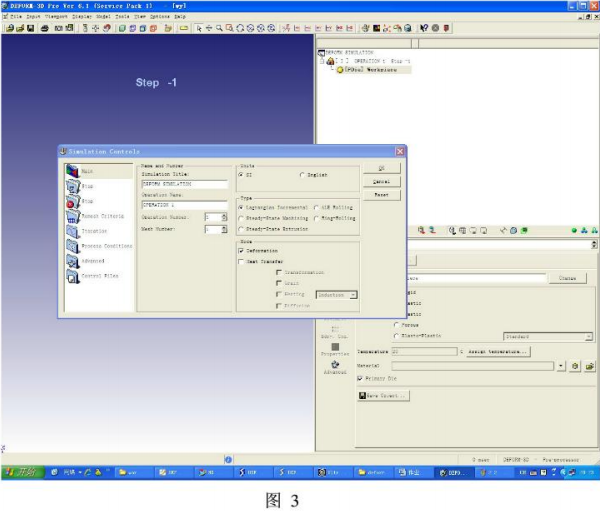
Task: Open the Remesh Criteria page
Action: click(99, 216)
